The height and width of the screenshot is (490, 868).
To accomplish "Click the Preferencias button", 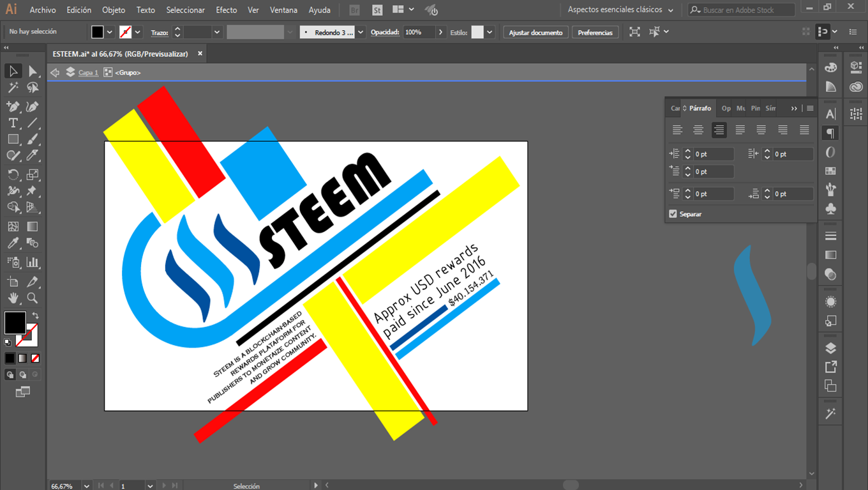I will [595, 32].
